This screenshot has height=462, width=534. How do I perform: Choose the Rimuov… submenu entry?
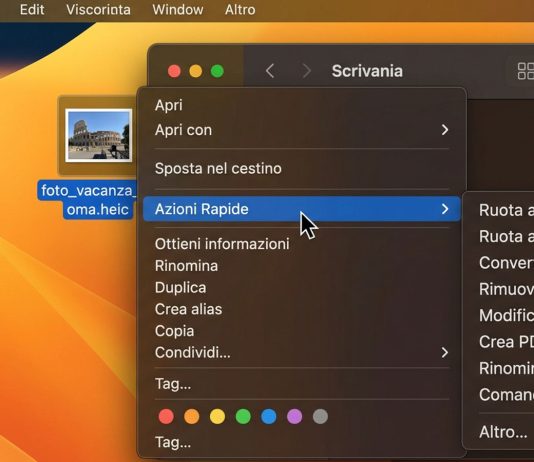coord(506,289)
